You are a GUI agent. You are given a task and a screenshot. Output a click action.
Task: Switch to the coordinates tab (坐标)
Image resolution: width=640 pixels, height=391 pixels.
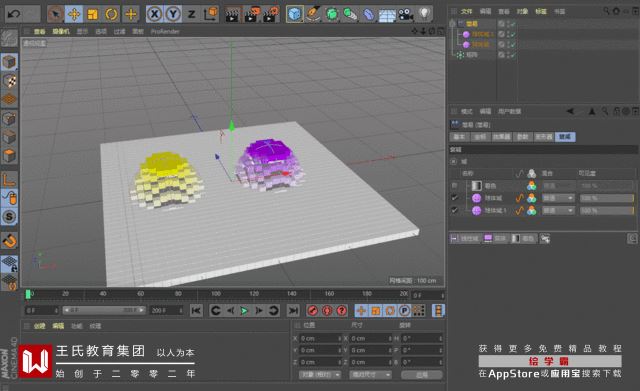point(480,137)
